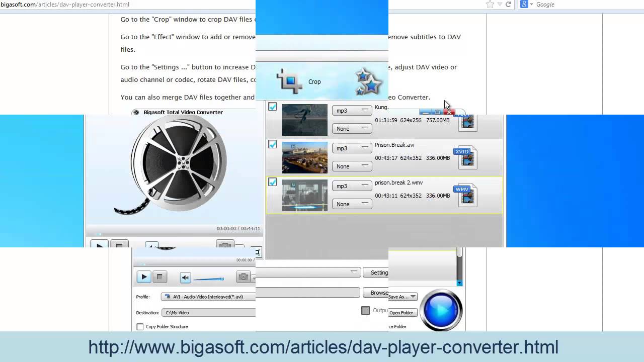Open the Google search engine icon menu
Viewport: 644px width, 362px height.
point(526,4)
